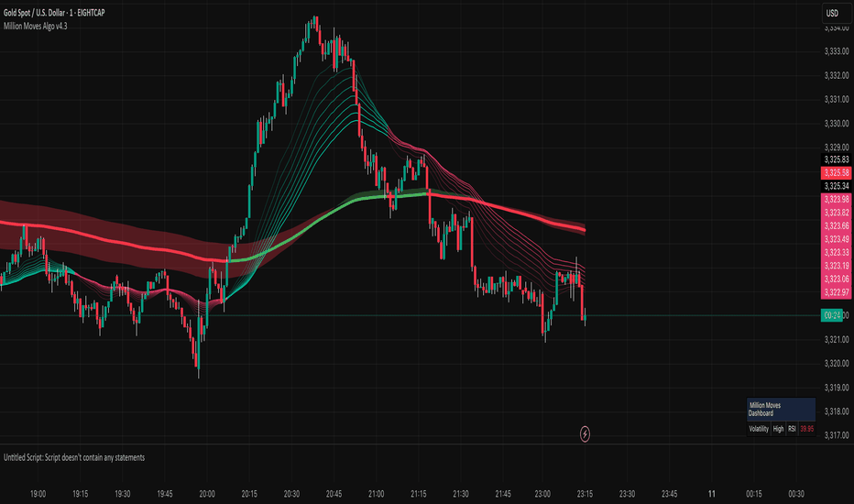854x504 pixels.
Task: Click the 3,318.00 price axis tick
Action: pos(837,411)
